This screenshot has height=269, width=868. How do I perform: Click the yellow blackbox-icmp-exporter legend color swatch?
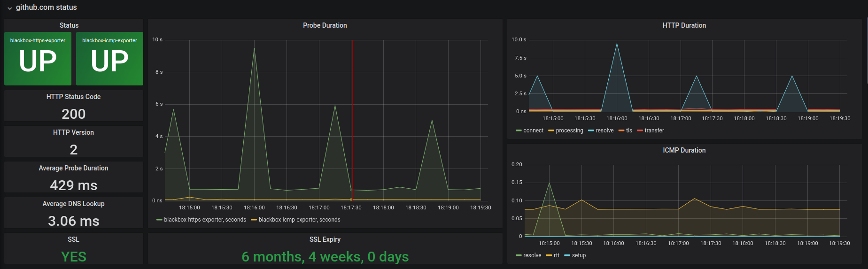254,220
